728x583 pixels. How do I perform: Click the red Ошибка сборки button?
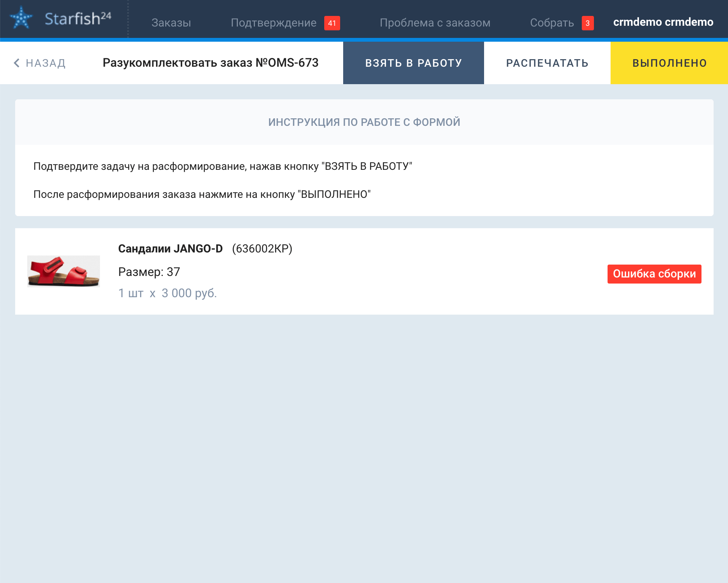click(x=654, y=274)
